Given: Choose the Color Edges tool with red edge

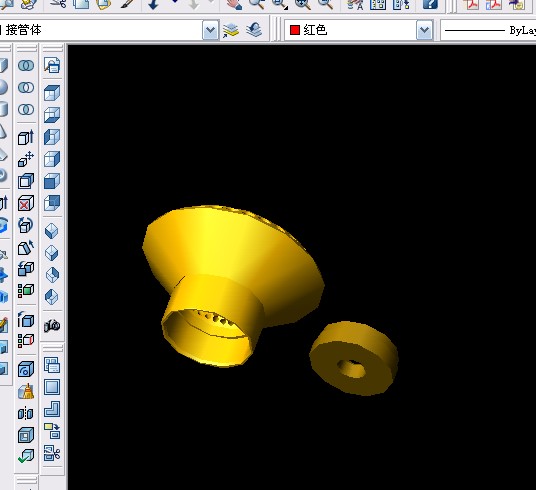Looking at the screenshot, I should tap(26, 341).
